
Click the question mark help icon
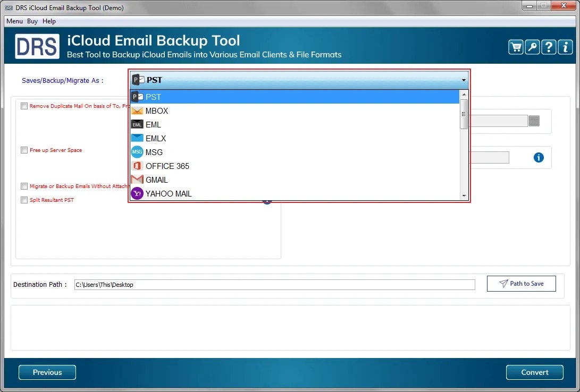[549, 47]
